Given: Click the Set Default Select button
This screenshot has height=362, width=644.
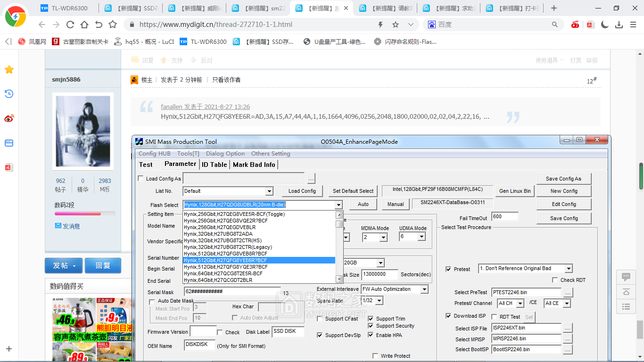Looking at the screenshot, I should (x=353, y=191).
